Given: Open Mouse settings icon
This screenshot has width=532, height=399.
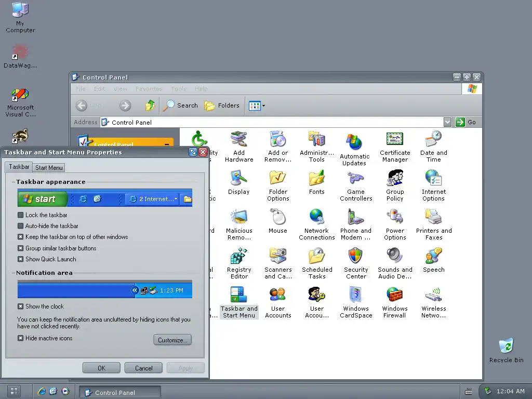Looking at the screenshot, I should 278,221.
